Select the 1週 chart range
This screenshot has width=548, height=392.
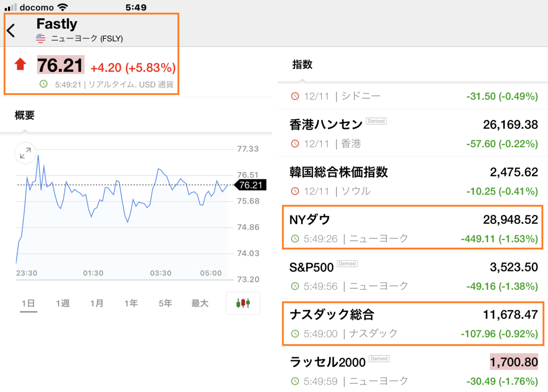pyautogui.click(x=63, y=303)
